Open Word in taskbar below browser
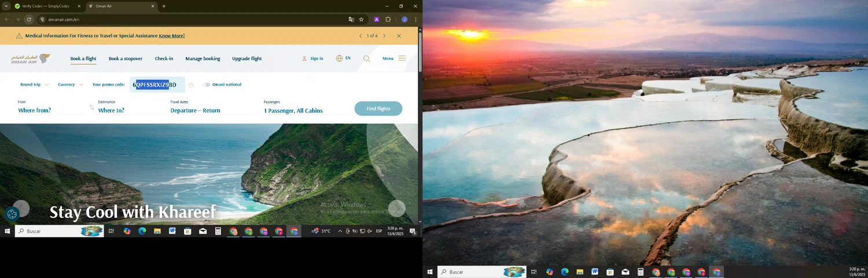This screenshot has width=868, height=278. click(x=172, y=231)
